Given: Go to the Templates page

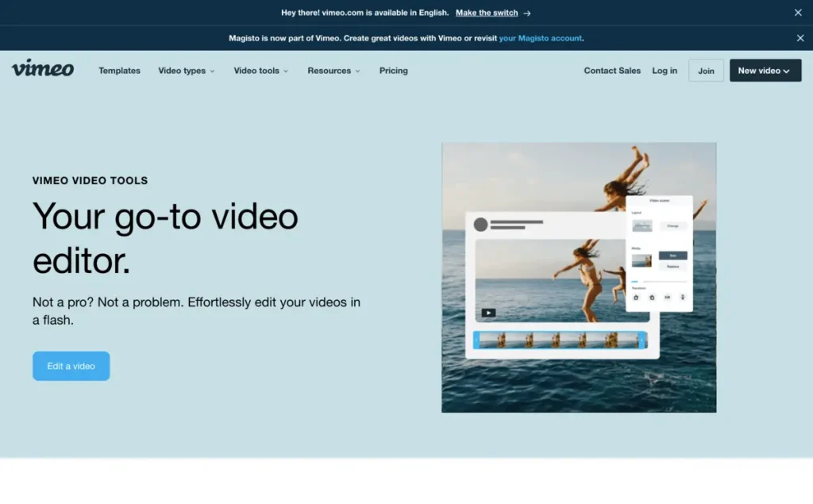Looking at the screenshot, I should tap(119, 71).
